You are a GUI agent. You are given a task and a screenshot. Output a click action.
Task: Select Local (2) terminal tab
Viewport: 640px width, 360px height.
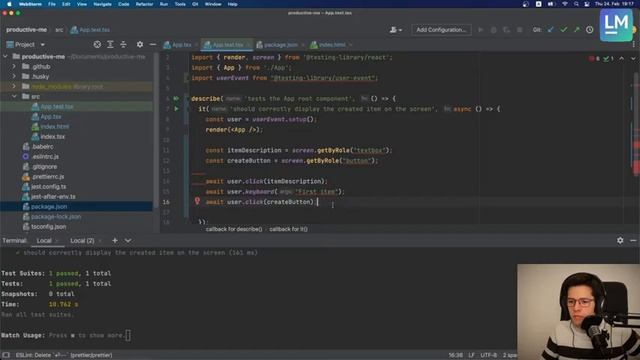[82, 240]
